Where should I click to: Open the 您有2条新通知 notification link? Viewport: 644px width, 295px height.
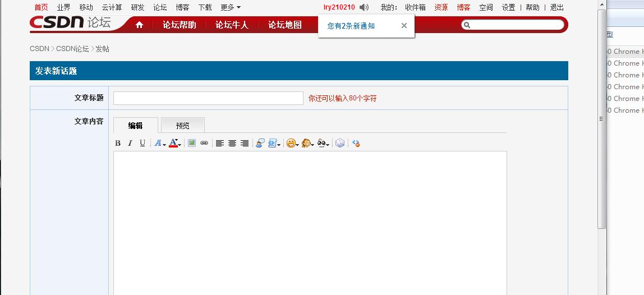point(351,26)
